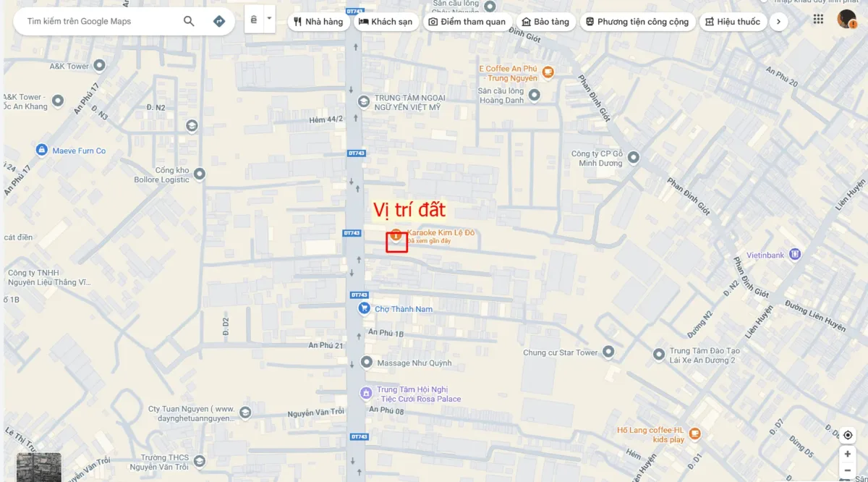Select the Lái Xe An Dương 2 training center pin
Screen dimensions: 868x482
pyautogui.click(x=658, y=355)
